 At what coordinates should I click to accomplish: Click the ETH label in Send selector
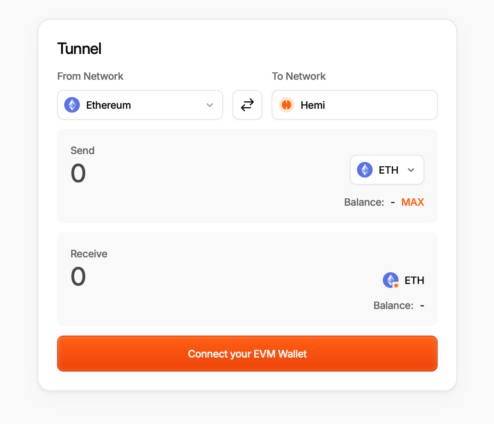388,170
